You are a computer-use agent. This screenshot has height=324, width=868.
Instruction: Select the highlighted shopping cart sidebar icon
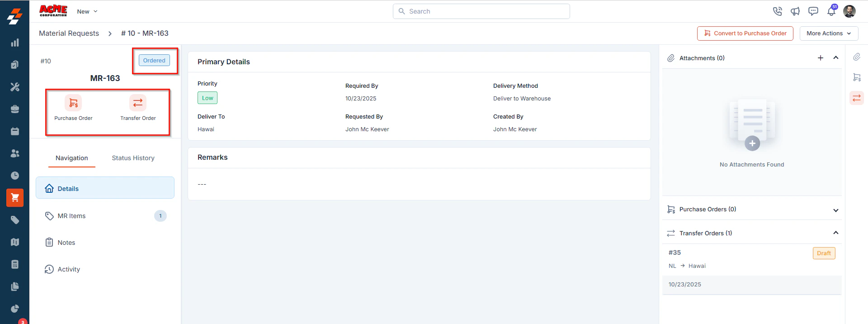click(x=15, y=198)
